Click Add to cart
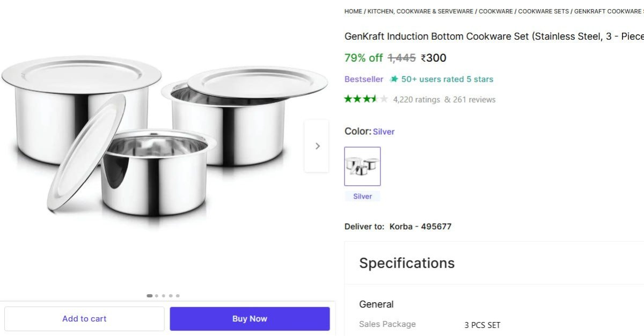Image resolution: width=644 pixels, height=336 pixels. point(84,318)
